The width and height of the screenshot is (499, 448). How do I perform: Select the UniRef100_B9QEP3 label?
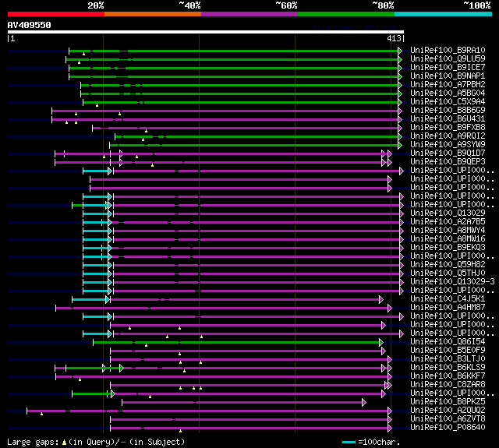click(x=448, y=162)
